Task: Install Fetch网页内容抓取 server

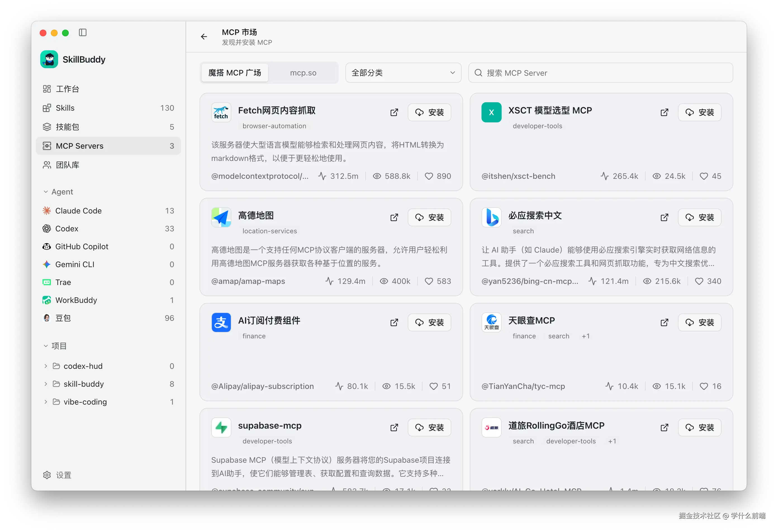Action: 429,112
